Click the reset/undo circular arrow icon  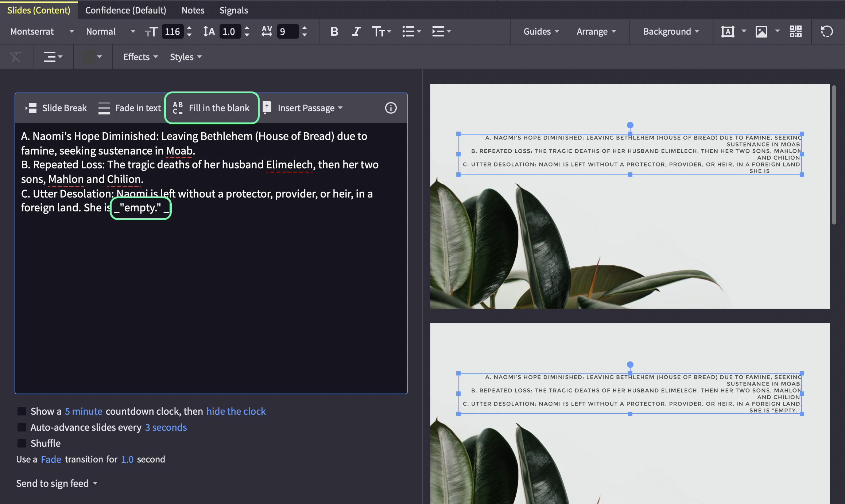pyautogui.click(x=827, y=32)
